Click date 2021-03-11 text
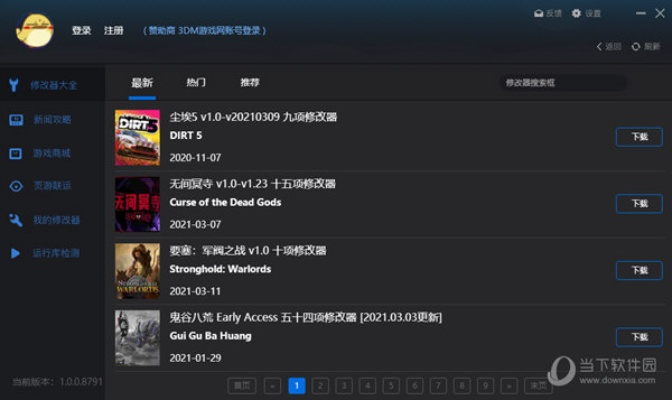This screenshot has height=400, width=672. 195,292
